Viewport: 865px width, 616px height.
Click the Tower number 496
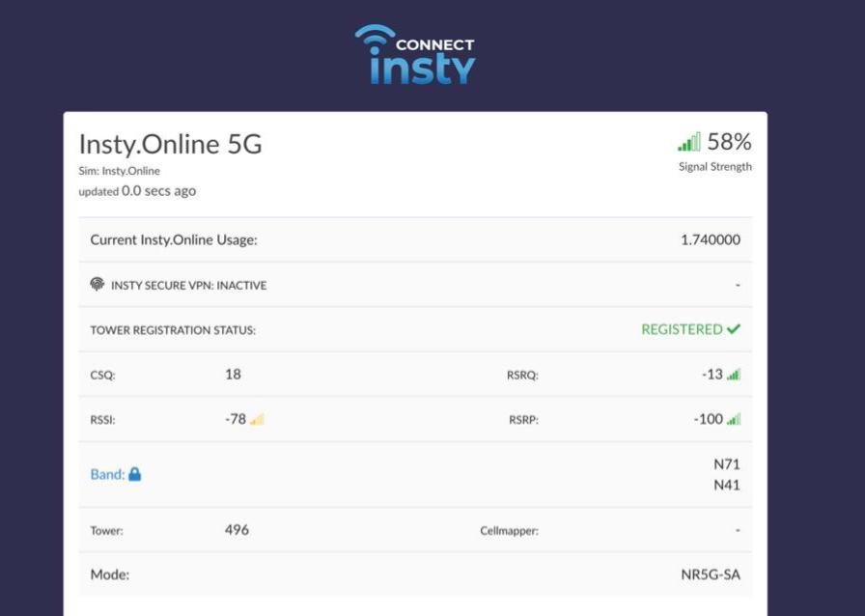tap(237, 530)
